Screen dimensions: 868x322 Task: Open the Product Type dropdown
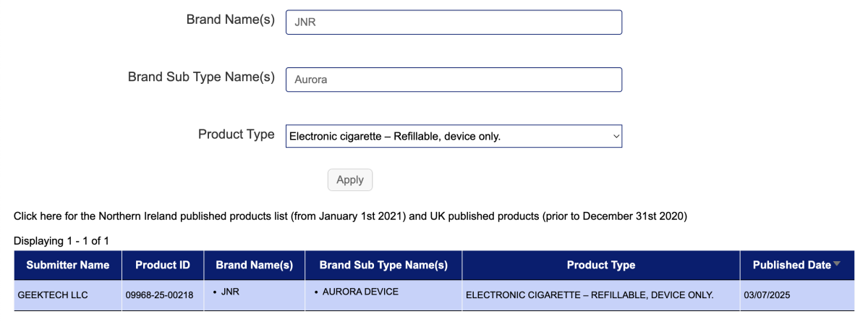(x=454, y=136)
